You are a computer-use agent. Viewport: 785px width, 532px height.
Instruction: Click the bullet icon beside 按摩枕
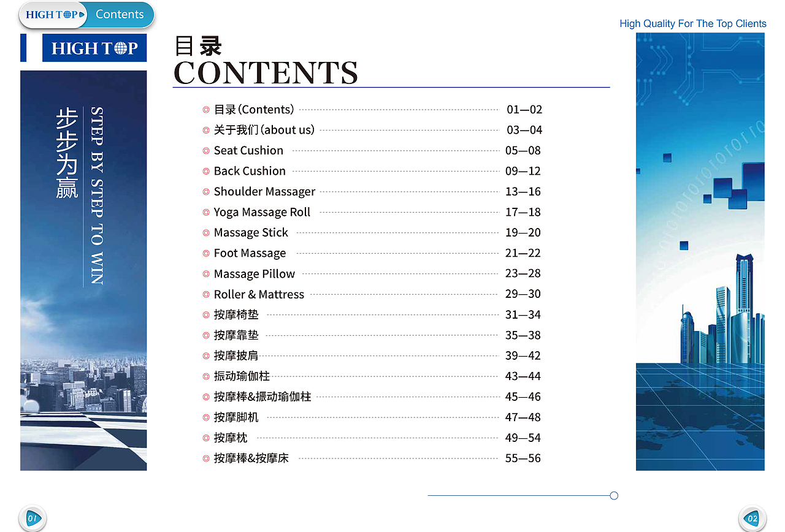pos(206,438)
